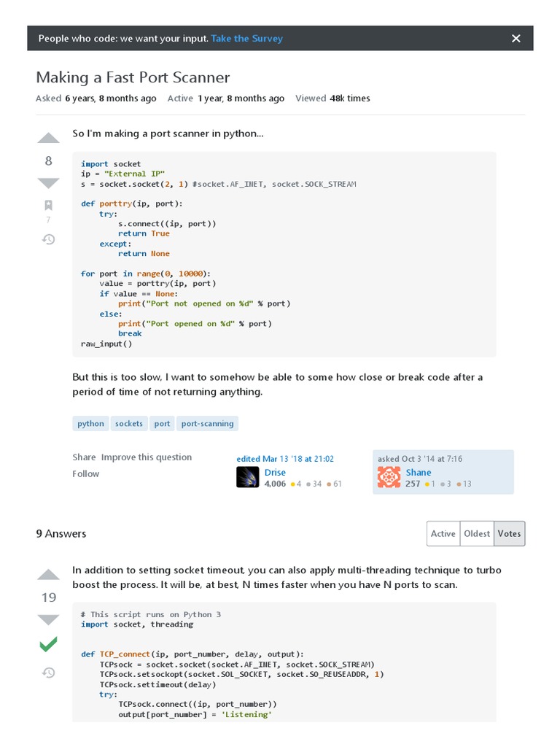The height and width of the screenshot is (747, 560).
Task: Open Drise's user avatar
Action: pyautogui.click(x=248, y=477)
